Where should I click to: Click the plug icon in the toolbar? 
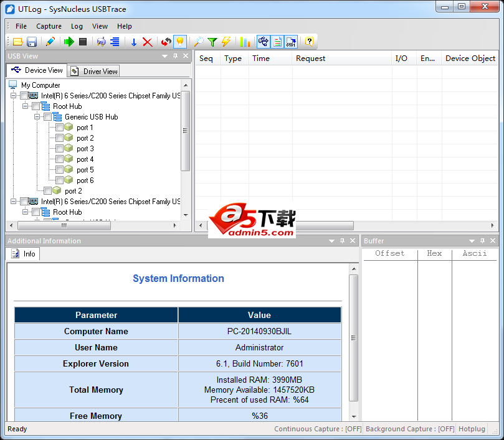tap(102, 42)
